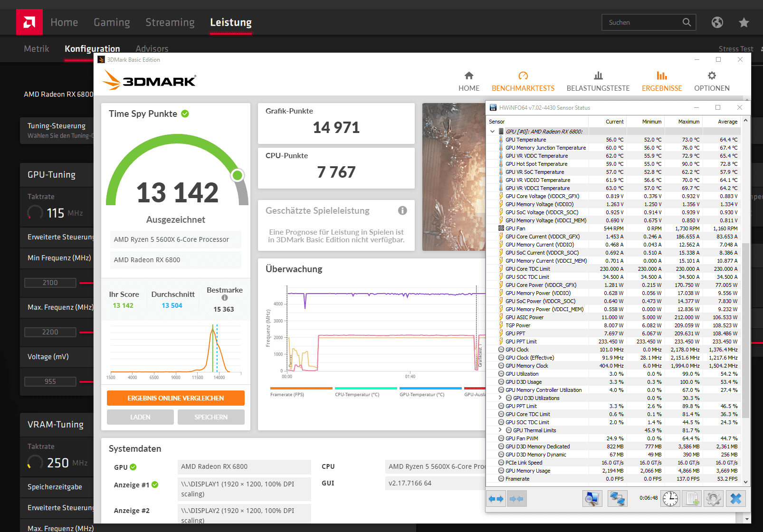Click the AMD logo in Radeon Software
Viewport: 763px width, 532px height.
click(29, 22)
